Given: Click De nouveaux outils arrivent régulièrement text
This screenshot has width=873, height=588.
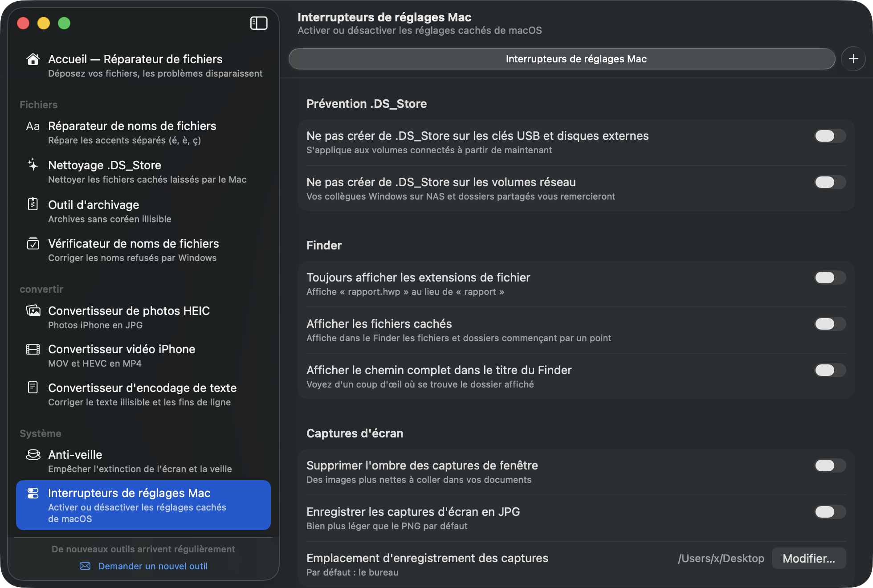Looking at the screenshot, I should point(143,549).
